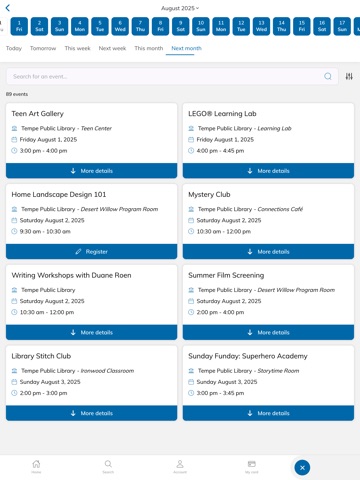Viewport: 360px width, 480px height.
Task: Open the filter sliders icon
Action: coord(349,76)
